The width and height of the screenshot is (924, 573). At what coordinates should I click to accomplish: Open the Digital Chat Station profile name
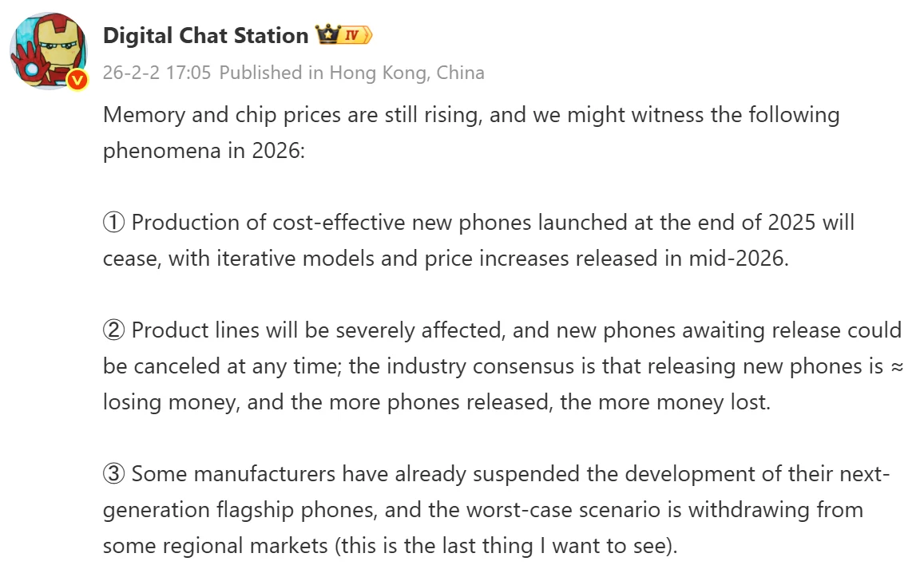[x=205, y=36]
